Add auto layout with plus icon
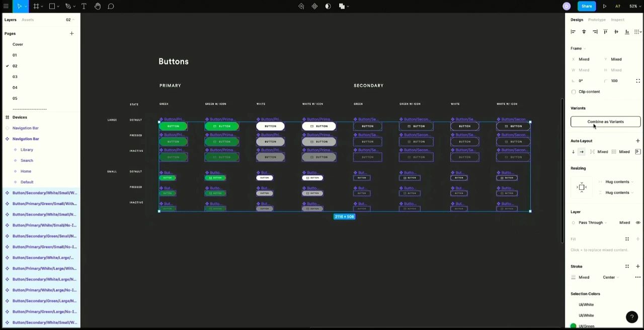This screenshot has width=644, height=330. (638, 141)
